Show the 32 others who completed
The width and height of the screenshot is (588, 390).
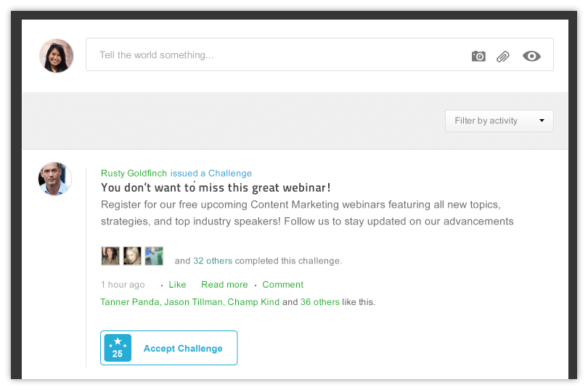[x=213, y=261]
